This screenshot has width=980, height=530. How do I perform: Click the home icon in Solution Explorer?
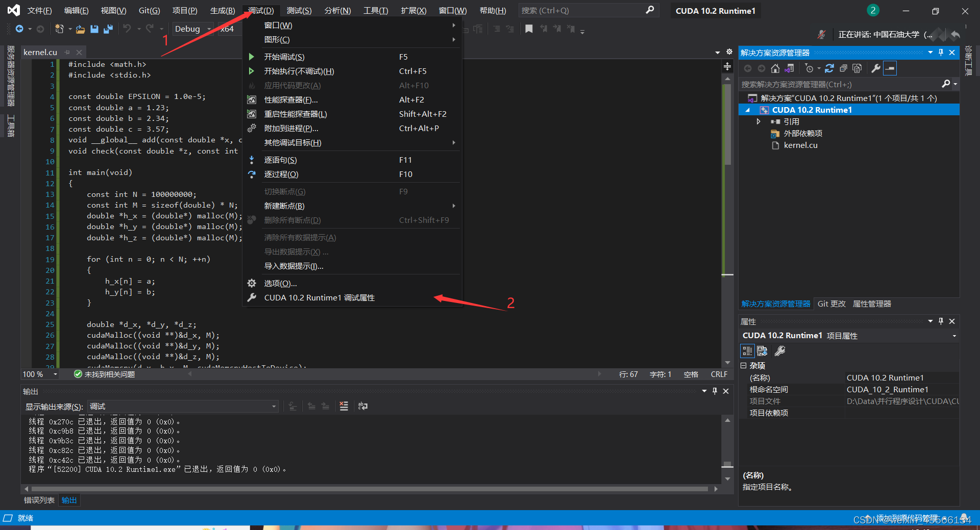pyautogui.click(x=775, y=68)
